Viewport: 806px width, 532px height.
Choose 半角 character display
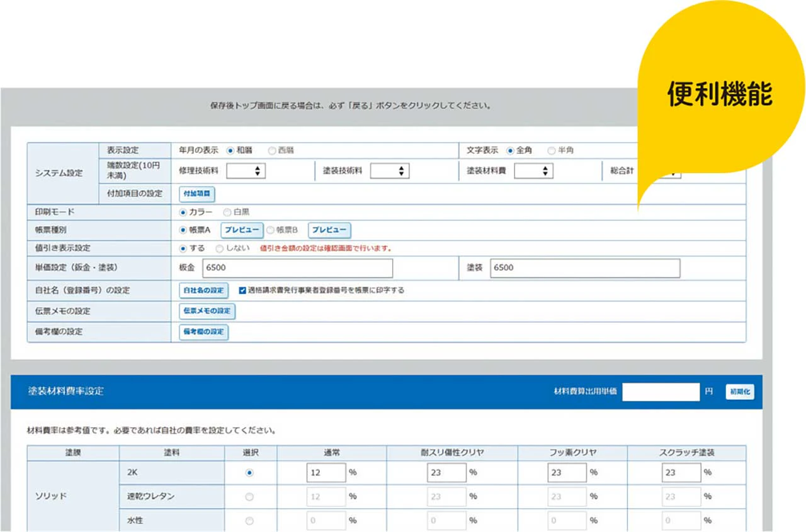point(552,150)
